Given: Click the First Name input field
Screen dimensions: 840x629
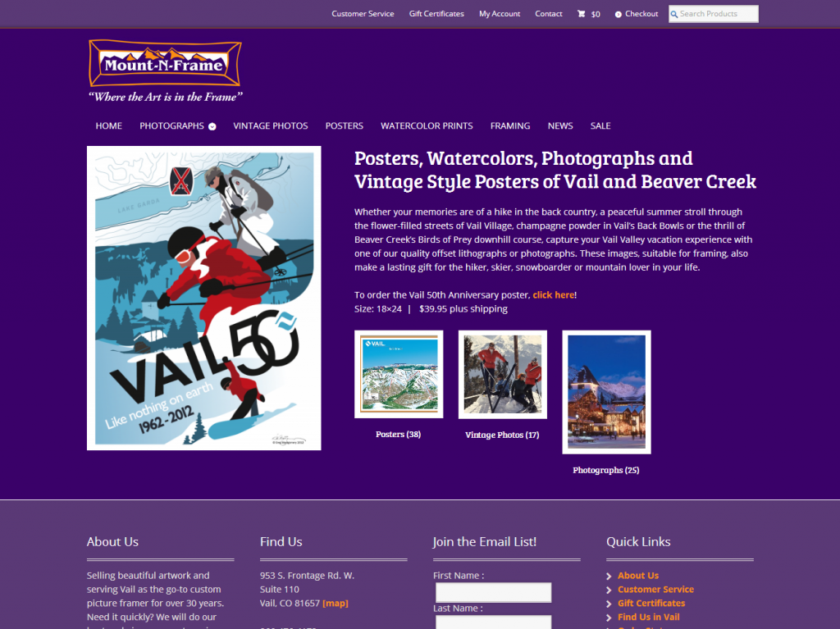Looking at the screenshot, I should [x=493, y=593].
